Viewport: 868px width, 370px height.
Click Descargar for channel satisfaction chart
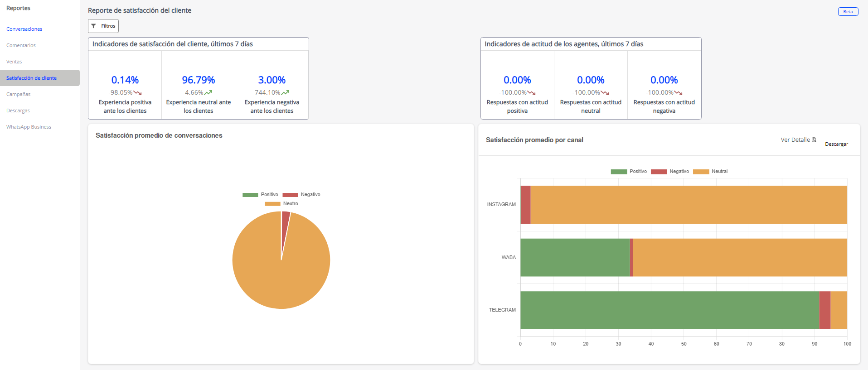click(836, 144)
